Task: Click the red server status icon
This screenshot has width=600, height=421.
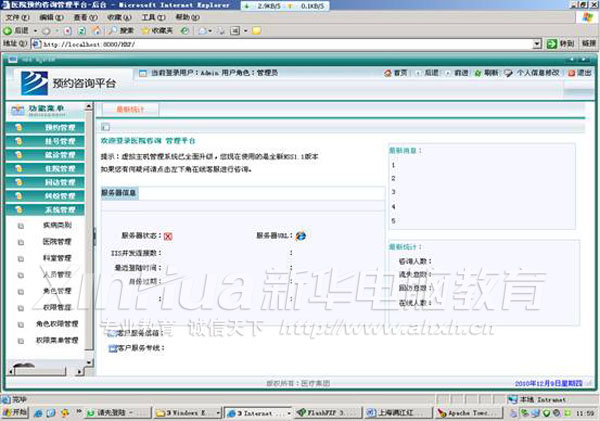Action: [x=168, y=236]
